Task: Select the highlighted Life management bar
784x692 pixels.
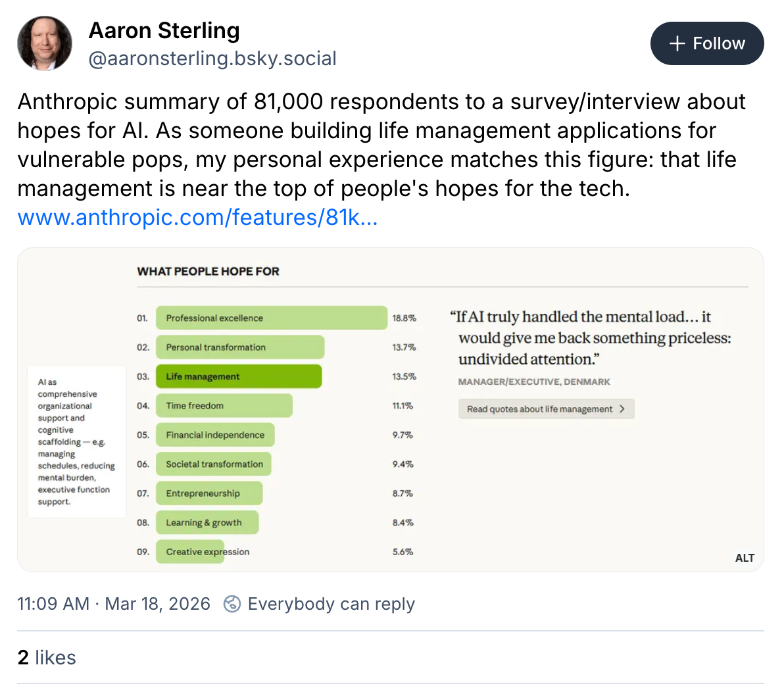Action: 239,376
